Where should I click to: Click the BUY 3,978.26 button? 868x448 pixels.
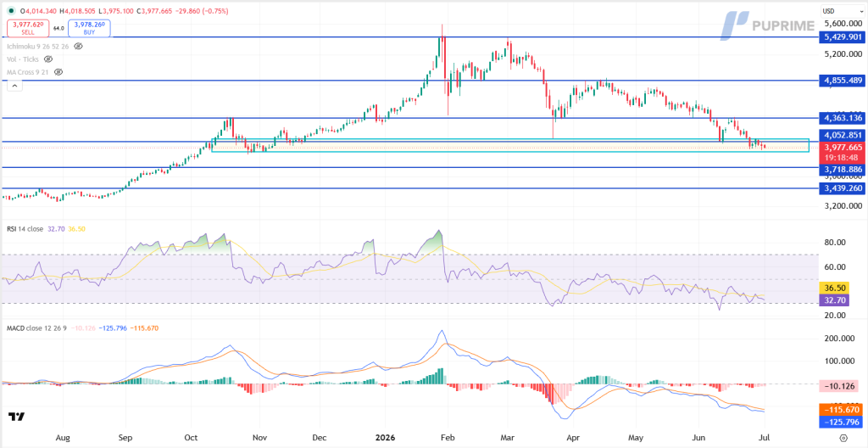89,28
